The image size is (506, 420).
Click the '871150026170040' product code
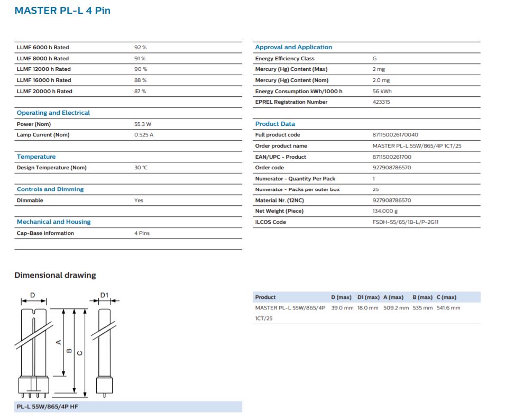(x=395, y=134)
